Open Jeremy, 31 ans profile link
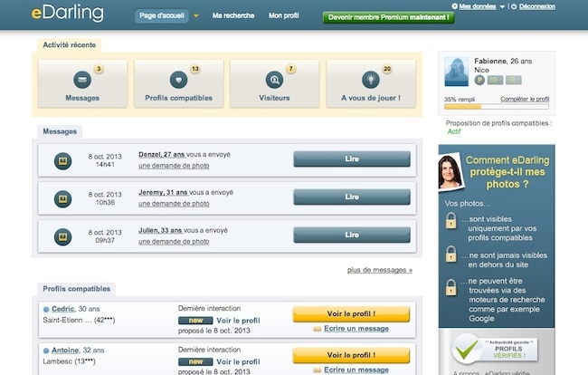 (163, 192)
